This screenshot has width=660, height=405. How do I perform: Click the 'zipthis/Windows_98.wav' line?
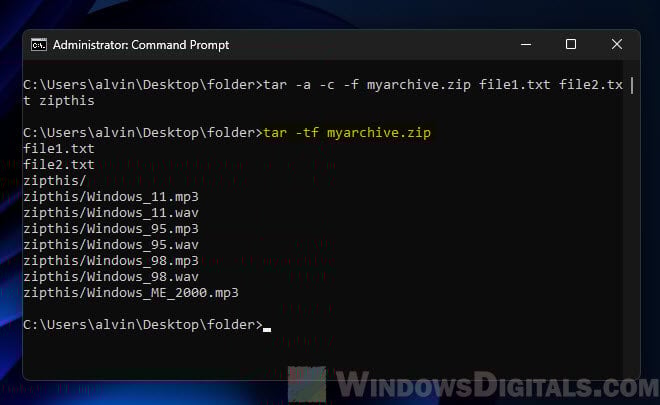click(x=111, y=277)
